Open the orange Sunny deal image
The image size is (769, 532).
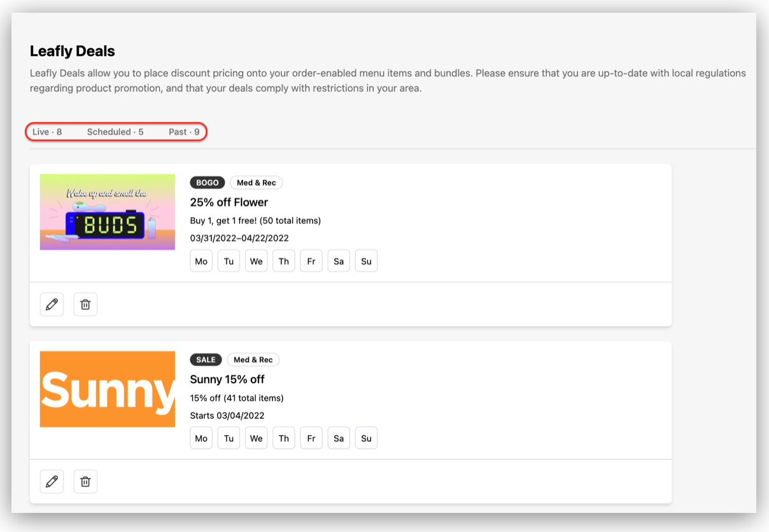click(x=108, y=389)
